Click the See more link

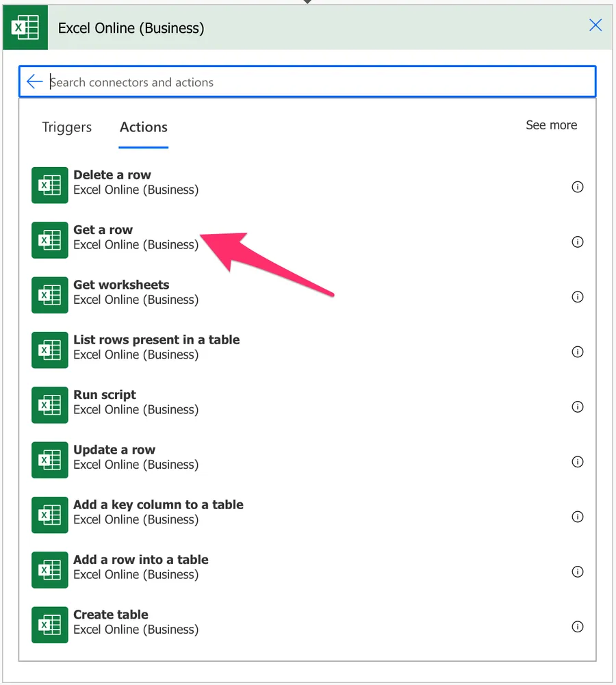click(551, 125)
